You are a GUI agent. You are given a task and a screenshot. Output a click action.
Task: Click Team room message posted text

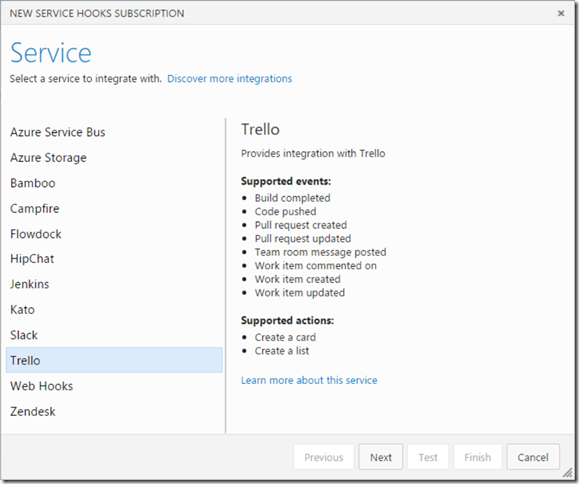(x=321, y=252)
